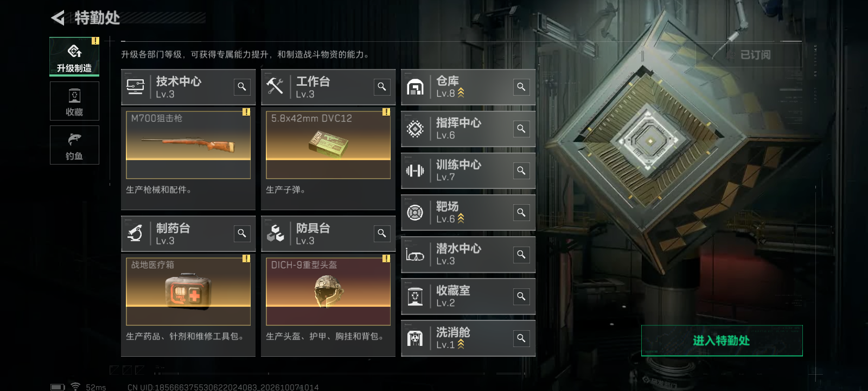Click the magnifier icon on 防具台
Viewport: 868px width, 391px height.
pyautogui.click(x=382, y=234)
